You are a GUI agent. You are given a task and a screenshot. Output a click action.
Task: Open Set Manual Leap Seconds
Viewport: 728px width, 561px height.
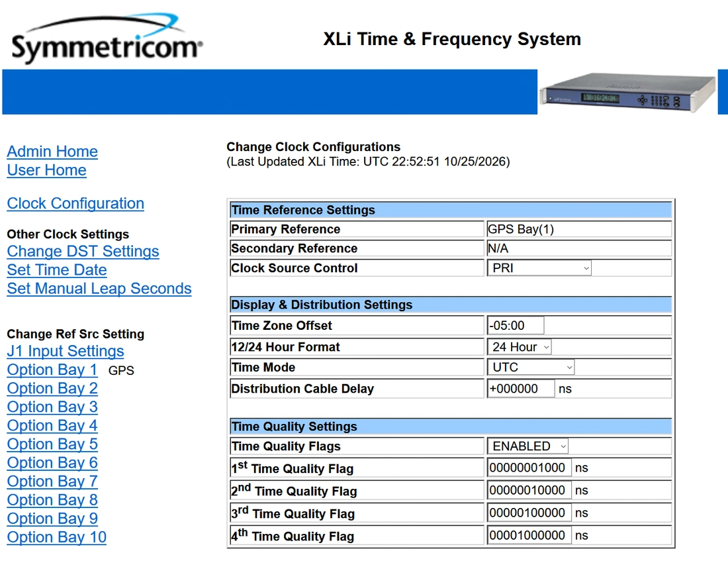pos(99,289)
